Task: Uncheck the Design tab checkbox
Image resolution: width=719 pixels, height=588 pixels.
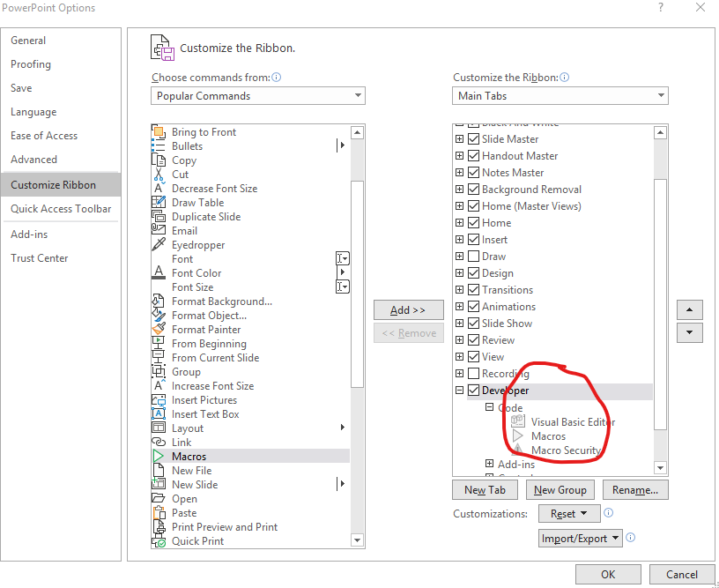Action: (x=473, y=273)
